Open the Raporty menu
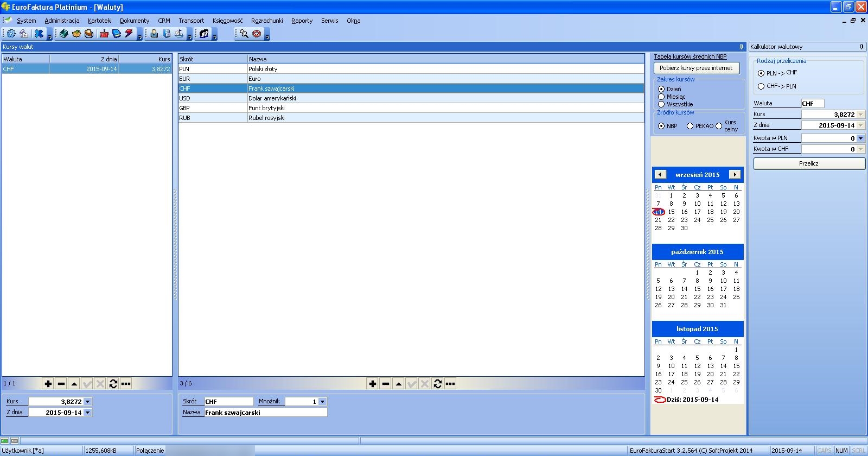The image size is (868, 456). click(x=302, y=21)
